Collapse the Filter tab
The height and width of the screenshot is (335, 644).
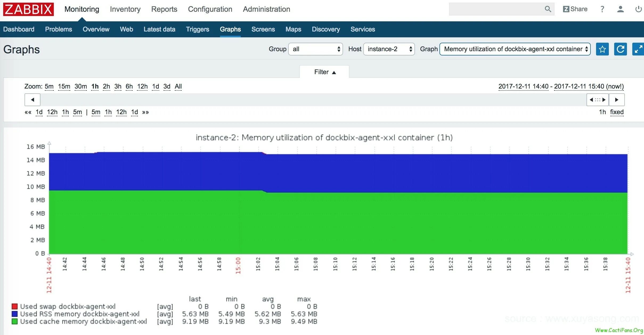324,72
